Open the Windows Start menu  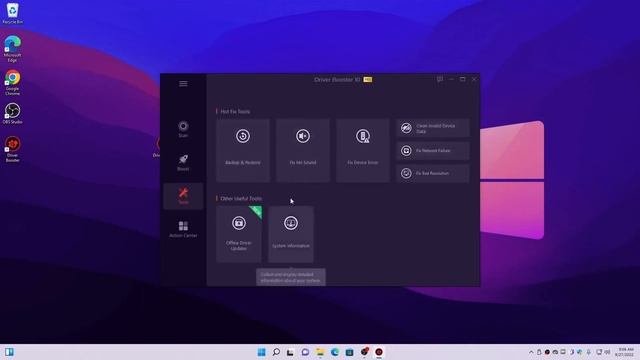pos(261,352)
